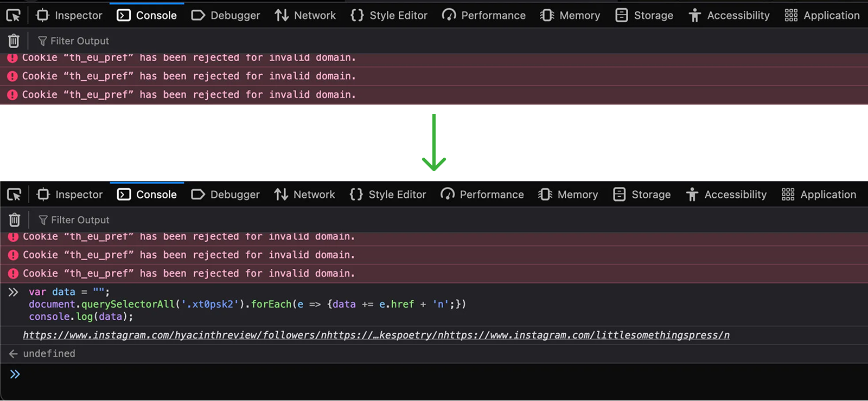Open Application tab in top toolbar
Screen dimensions: 868x401
pos(822,15)
